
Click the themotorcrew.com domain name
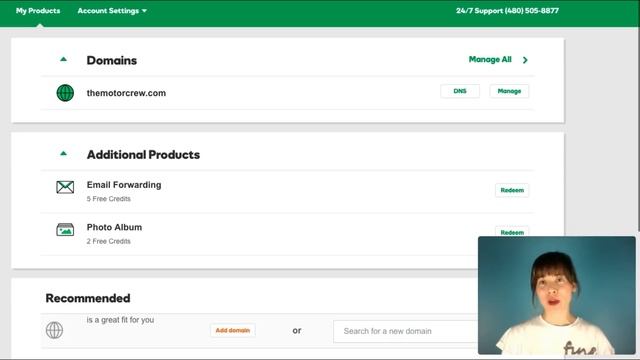point(126,93)
